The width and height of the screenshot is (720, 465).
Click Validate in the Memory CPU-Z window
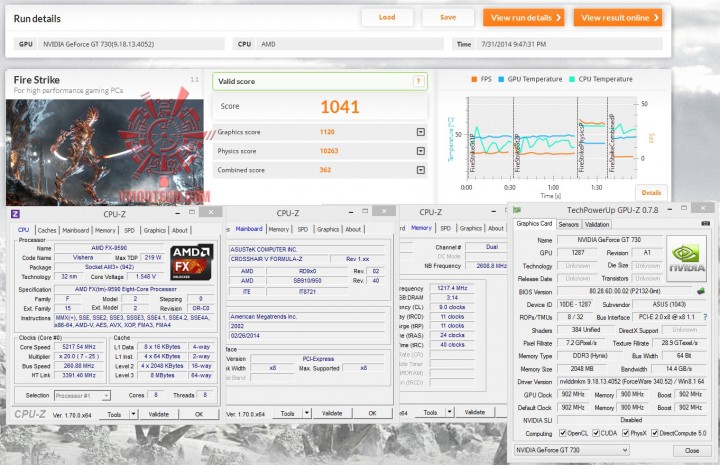(475, 412)
